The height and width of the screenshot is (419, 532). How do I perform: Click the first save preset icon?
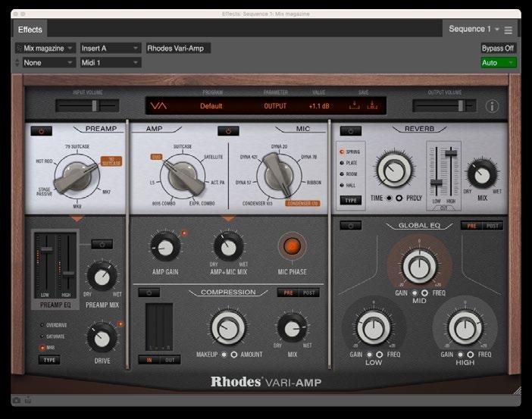pyautogui.click(x=354, y=105)
